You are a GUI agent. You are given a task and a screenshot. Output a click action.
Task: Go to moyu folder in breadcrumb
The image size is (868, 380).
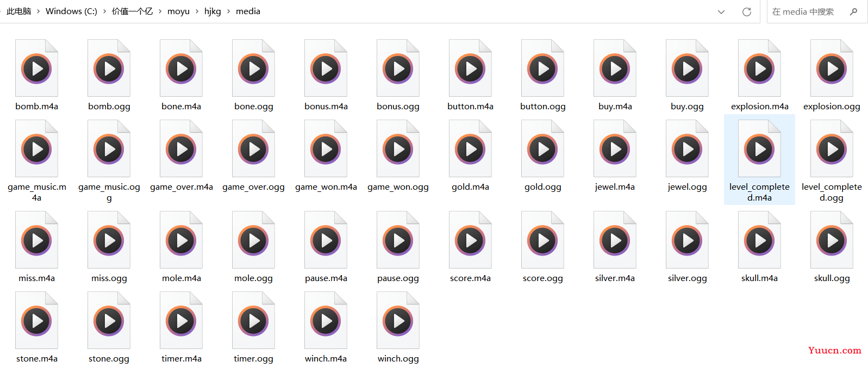click(178, 11)
